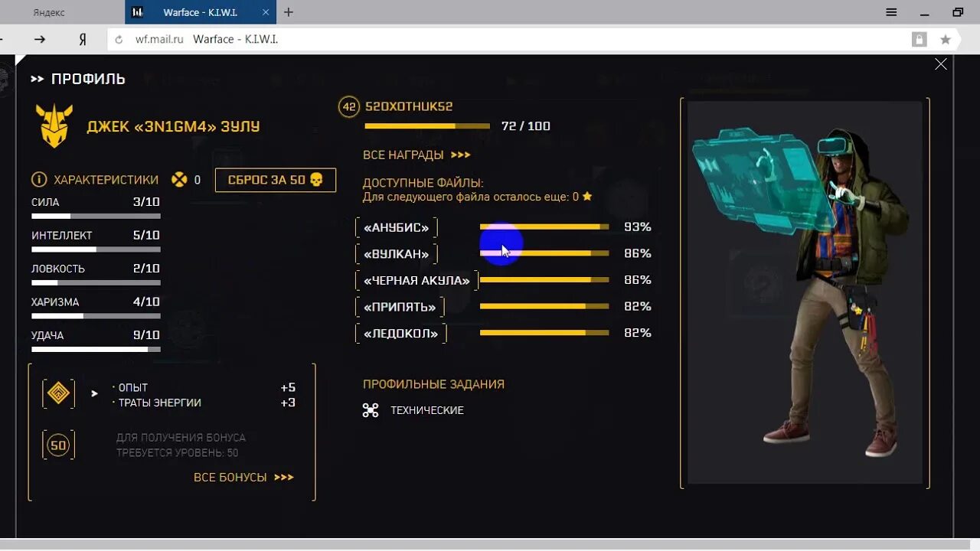Bookmark page with the star icon
This screenshot has height=551, width=980.
pyautogui.click(x=946, y=40)
